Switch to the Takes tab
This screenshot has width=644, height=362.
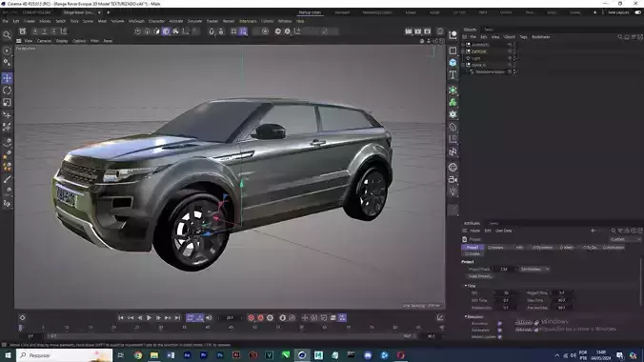[489, 30]
